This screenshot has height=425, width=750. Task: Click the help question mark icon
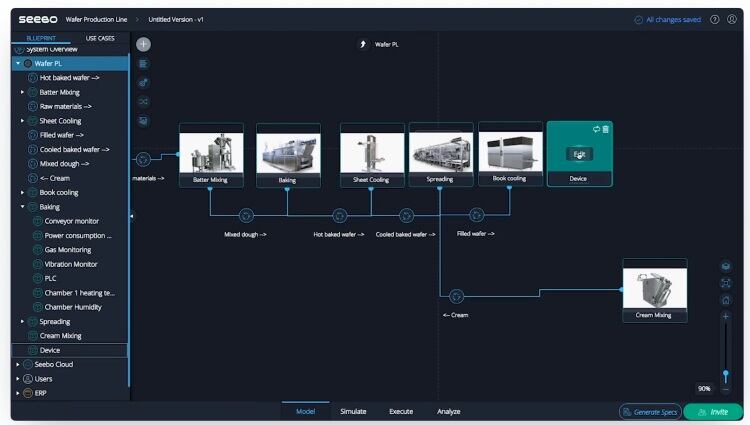(x=715, y=19)
